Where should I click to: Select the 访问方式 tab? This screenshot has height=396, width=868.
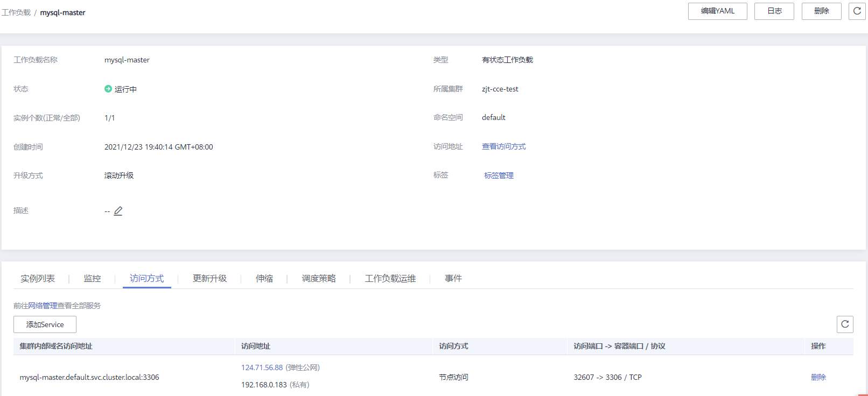[x=146, y=278]
